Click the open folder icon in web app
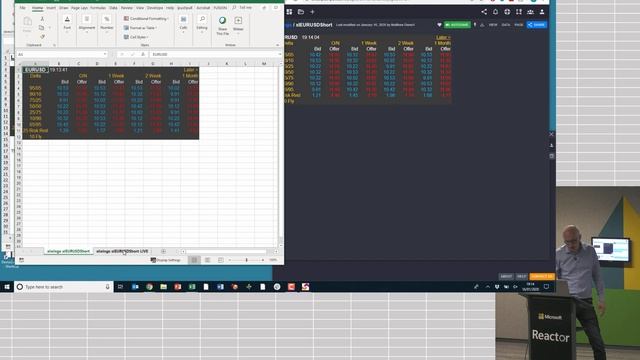Image resolution: width=640 pixels, height=360 pixels. [301, 12]
